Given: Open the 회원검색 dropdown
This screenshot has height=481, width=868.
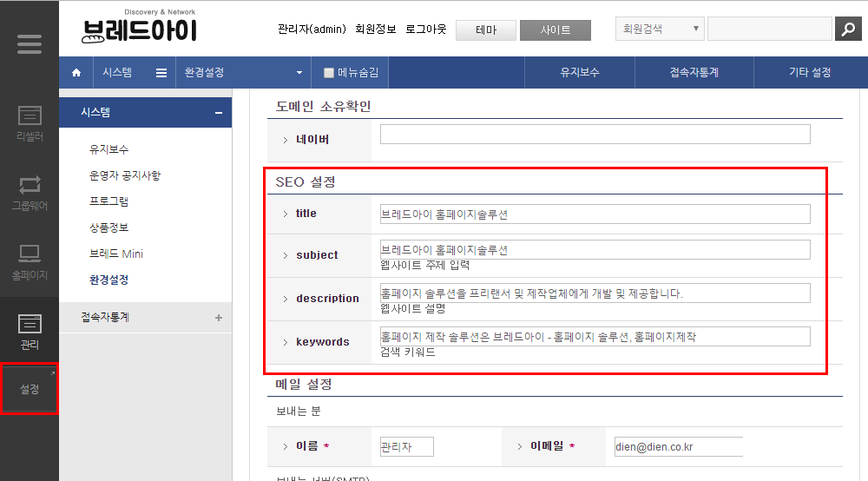Looking at the screenshot, I should [660, 29].
